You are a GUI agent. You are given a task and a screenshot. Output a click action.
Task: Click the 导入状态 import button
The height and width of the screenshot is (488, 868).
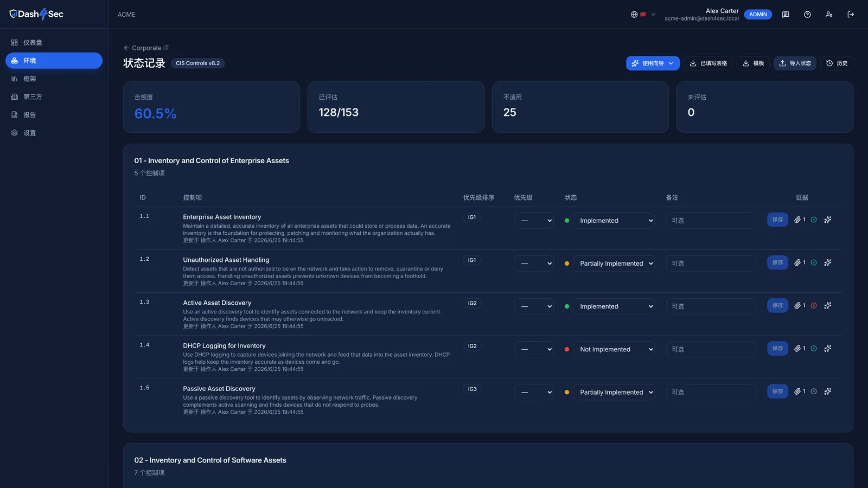coord(795,63)
